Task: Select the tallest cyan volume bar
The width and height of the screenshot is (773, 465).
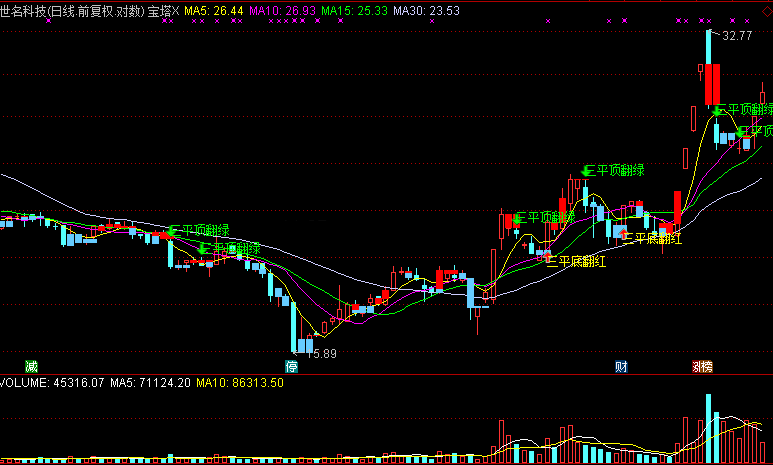Action: pos(709,428)
